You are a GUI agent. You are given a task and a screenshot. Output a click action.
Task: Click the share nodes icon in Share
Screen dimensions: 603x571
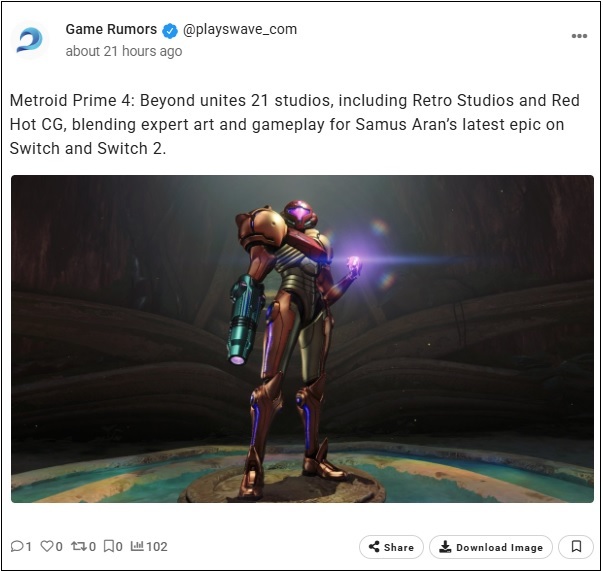tap(374, 547)
